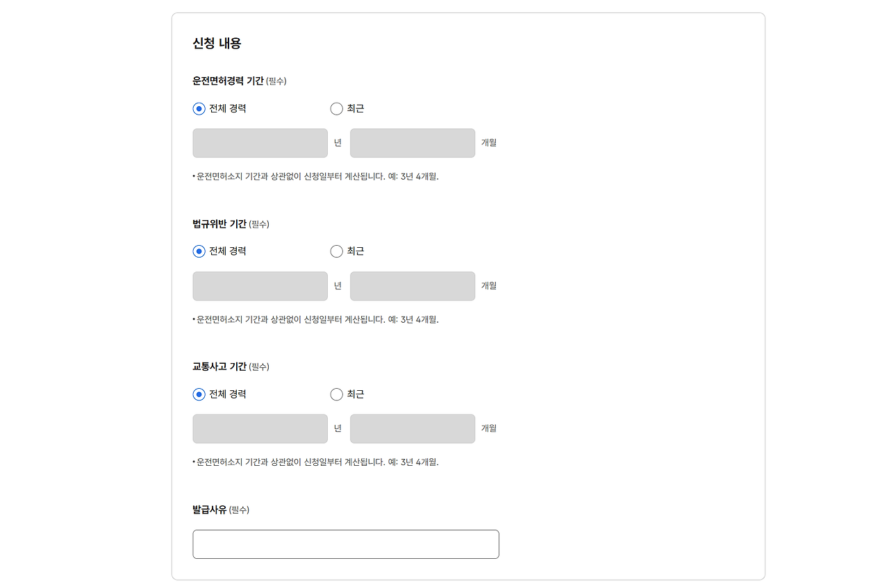Click the 개월 input for 운전면허경력 기간
The height and width of the screenshot is (588, 889).
(x=412, y=143)
